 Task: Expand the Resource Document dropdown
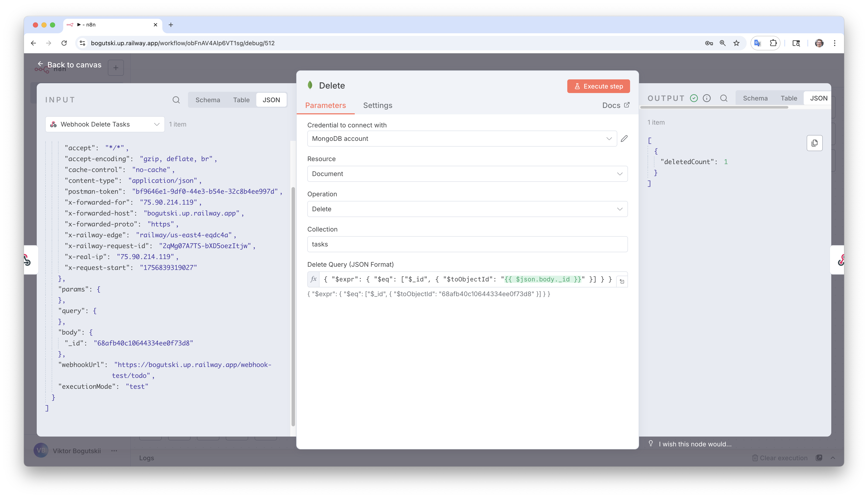click(467, 174)
